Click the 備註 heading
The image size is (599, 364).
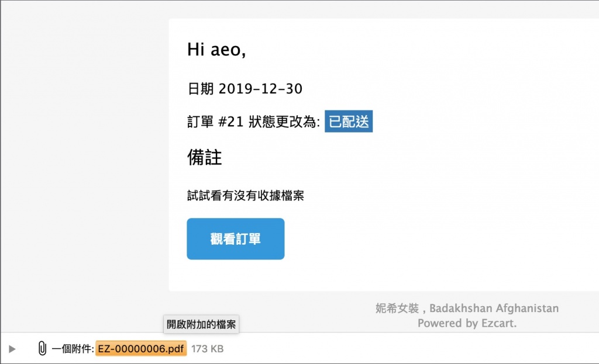[x=204, y=157]
